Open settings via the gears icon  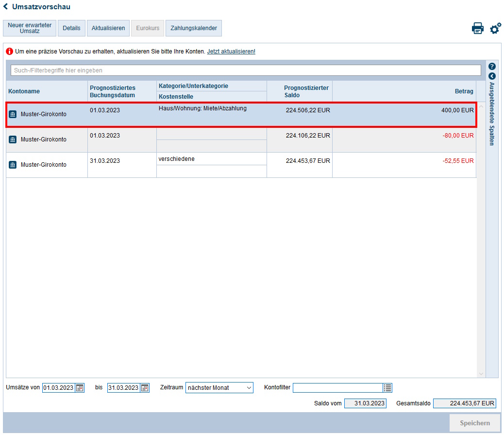(495, 28)
